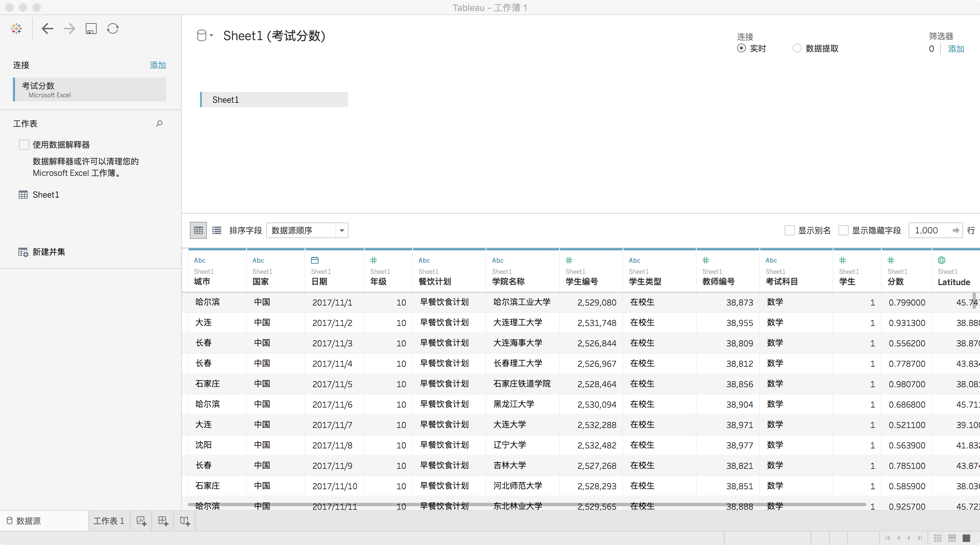Click the save workbook icon
Screen dimensions: 980x545
(91, 29)
